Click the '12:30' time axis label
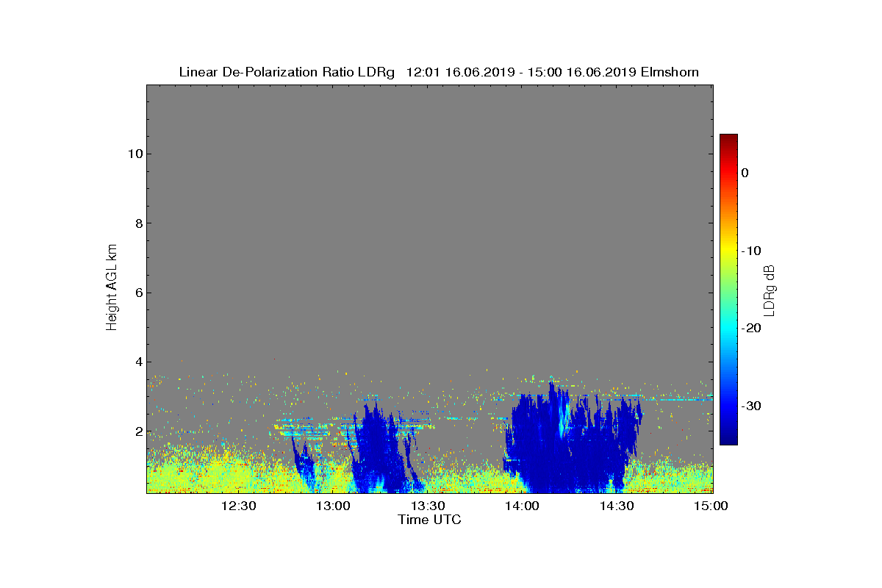 (x=238, y=506)
